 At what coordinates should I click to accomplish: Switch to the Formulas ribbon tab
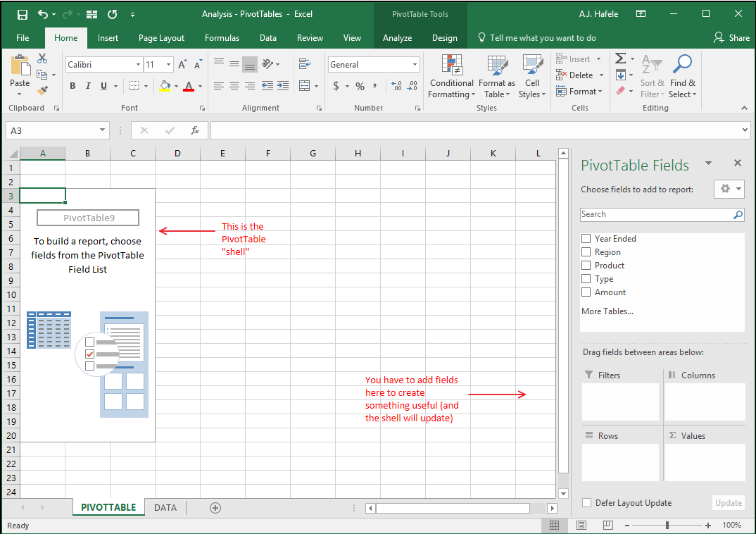[222, 37]
